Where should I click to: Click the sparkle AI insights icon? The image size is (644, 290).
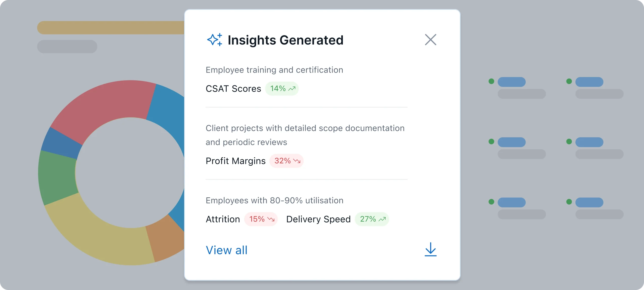click(214, 40)
